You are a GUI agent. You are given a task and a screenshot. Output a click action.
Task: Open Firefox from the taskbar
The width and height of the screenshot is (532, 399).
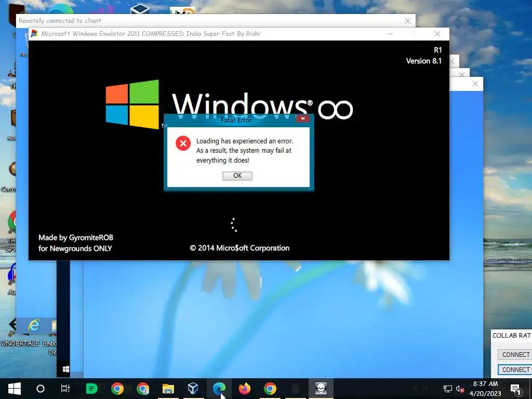click(244, 389)
